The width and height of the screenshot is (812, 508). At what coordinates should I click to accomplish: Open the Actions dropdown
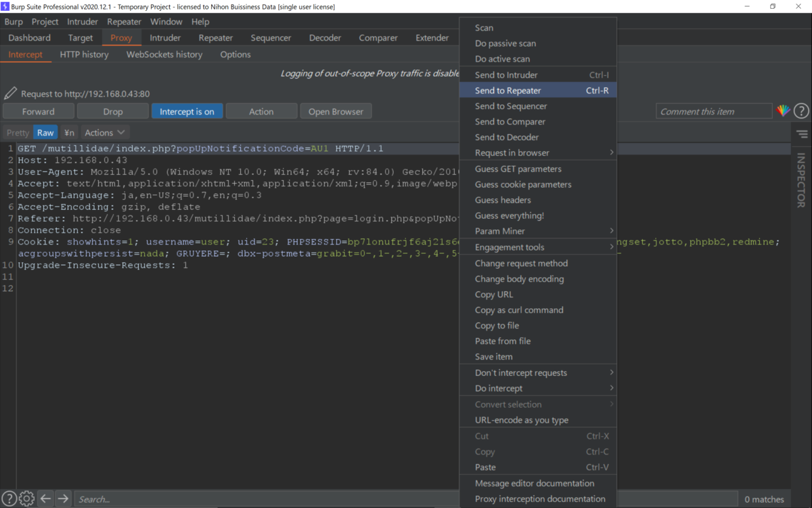pos(105,133)
